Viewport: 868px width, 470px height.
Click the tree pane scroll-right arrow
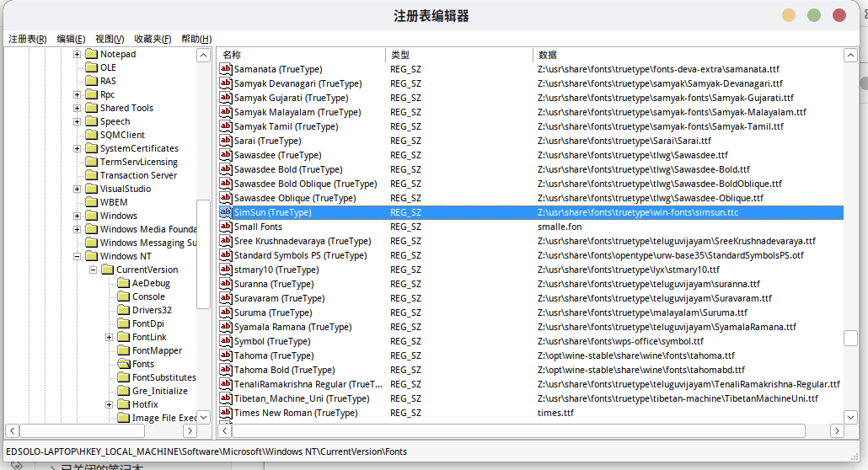190,430
